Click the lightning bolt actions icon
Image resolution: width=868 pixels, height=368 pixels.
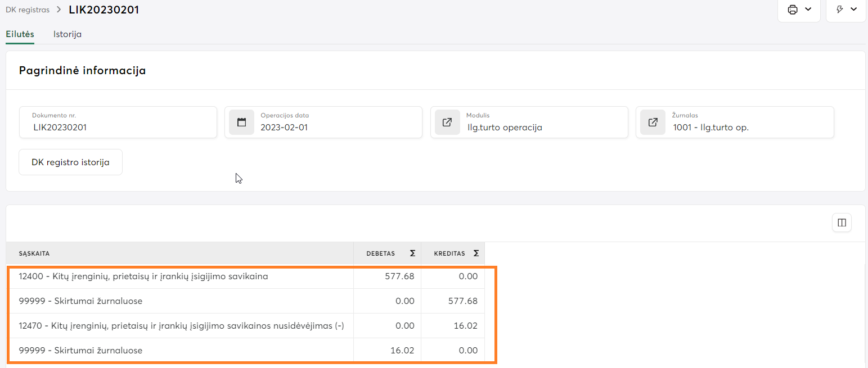point(840,10)
